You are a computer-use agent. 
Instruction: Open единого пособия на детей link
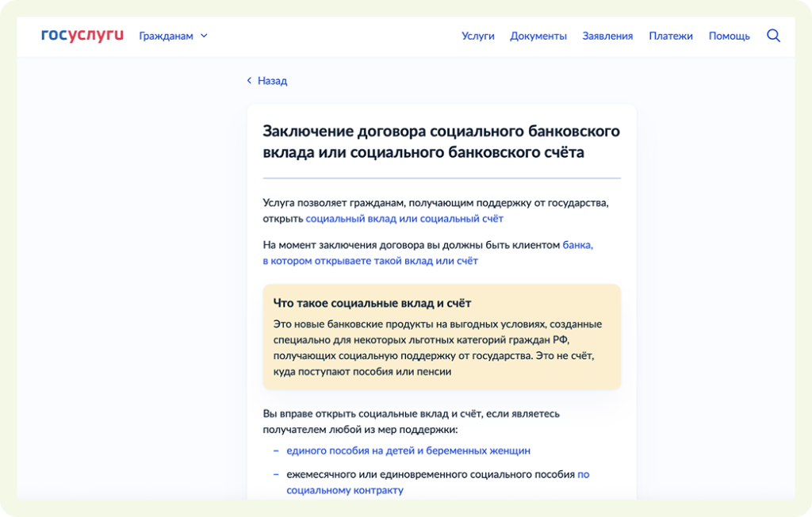coord(408,450)
